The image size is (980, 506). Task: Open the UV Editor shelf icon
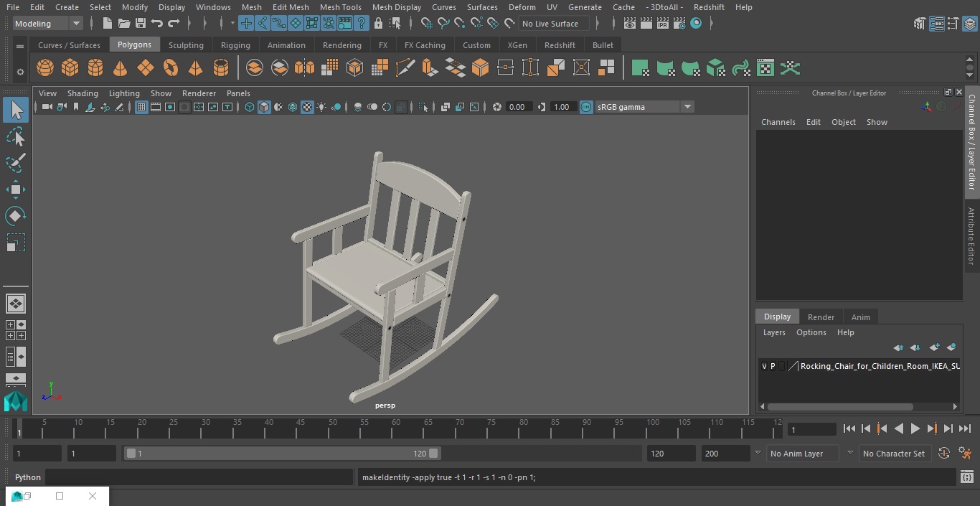pyautogui.click(x=765, y=68)
